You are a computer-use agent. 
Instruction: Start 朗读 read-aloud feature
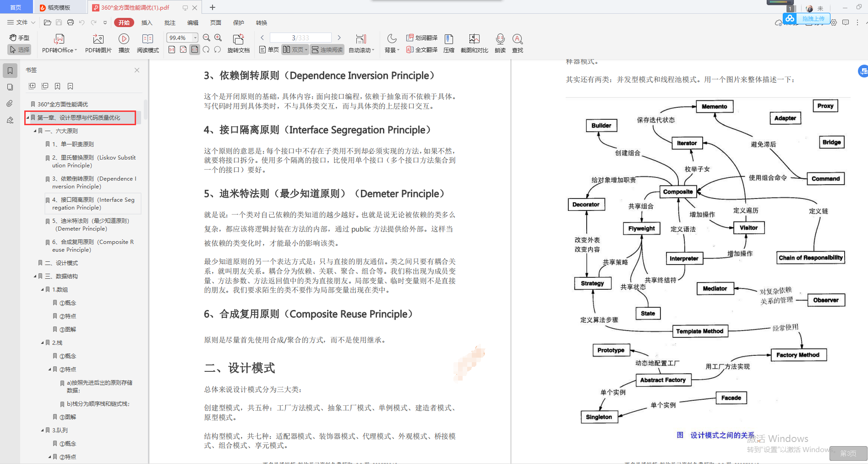click(500, 44)
